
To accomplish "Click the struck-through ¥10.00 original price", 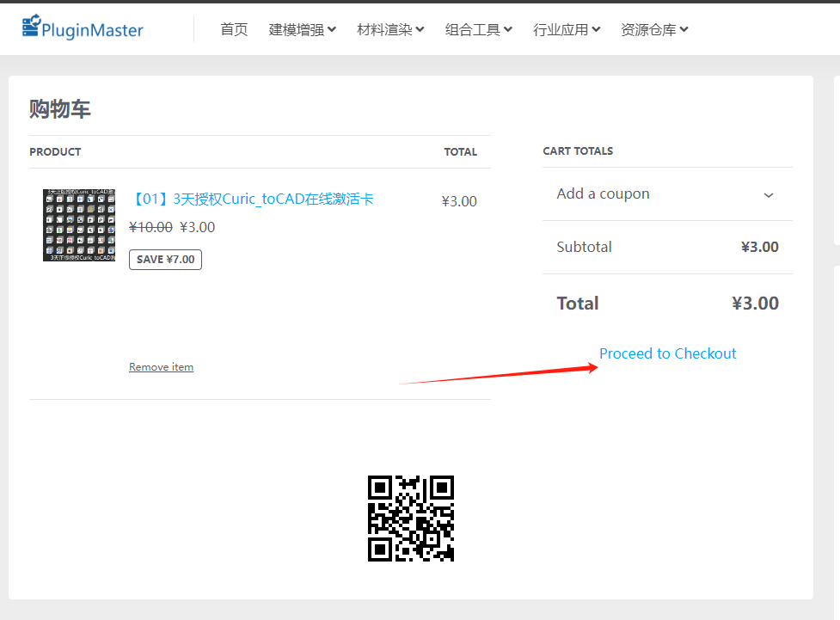I will pyautogui.click(x=150, y=227).
